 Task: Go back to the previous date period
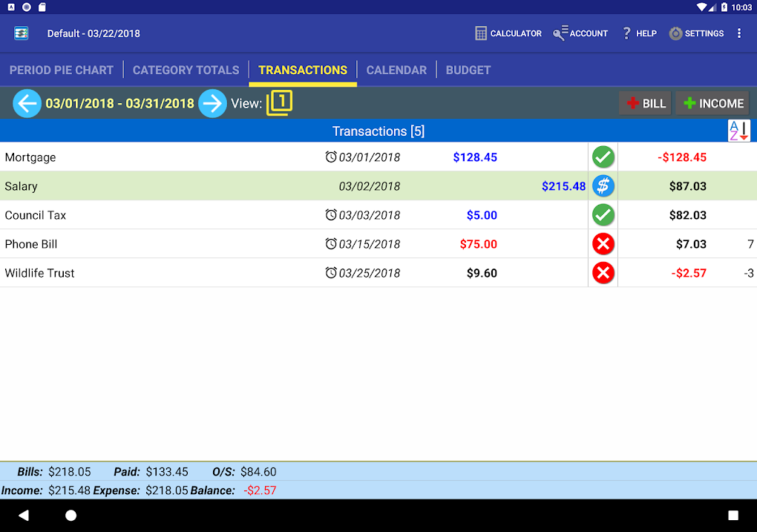point(27,103)
